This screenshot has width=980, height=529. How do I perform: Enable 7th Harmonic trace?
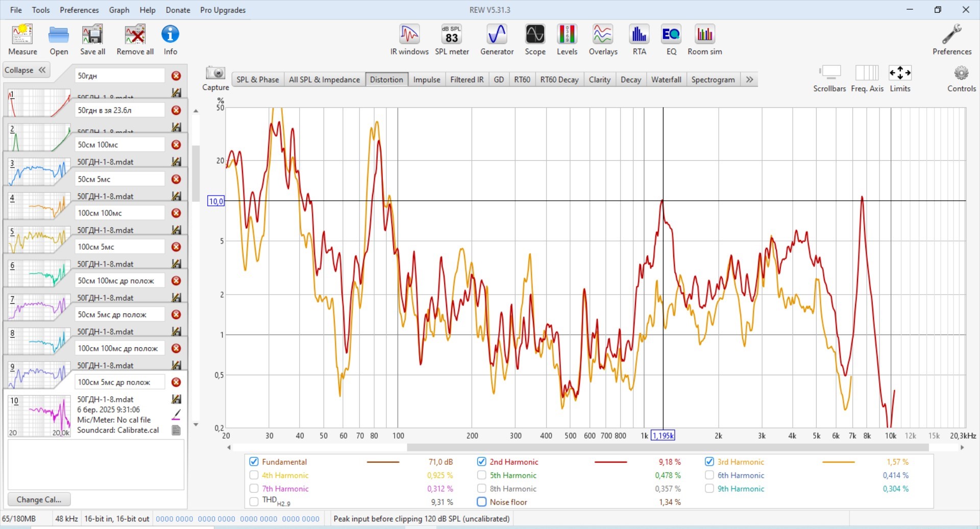pyautogui.click(x=254, y=489)
